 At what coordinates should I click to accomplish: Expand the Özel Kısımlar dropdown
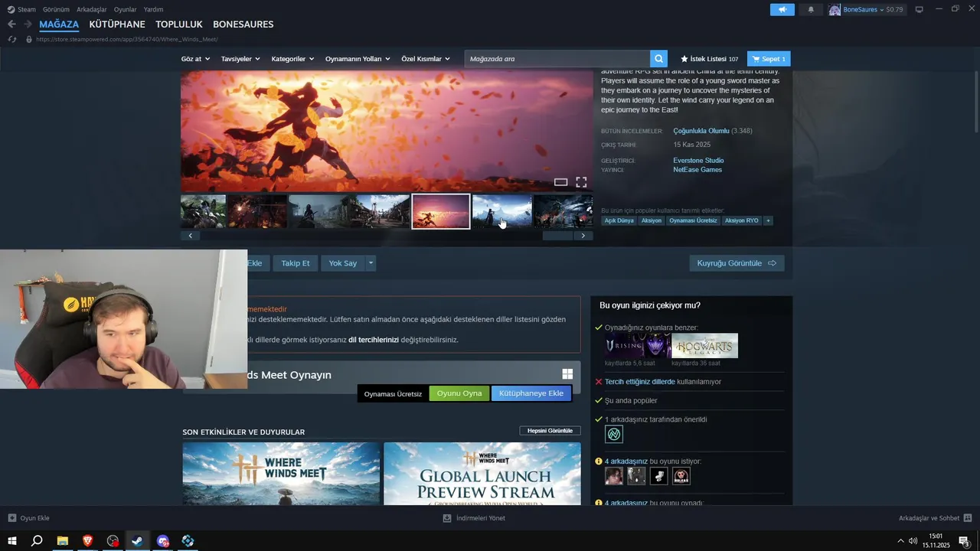click(426, 59)
